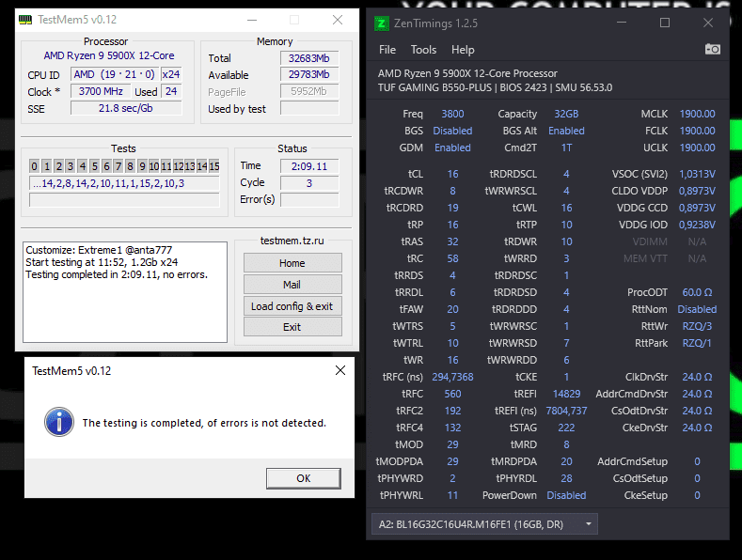Click the GDM value Enabled

coord(453,148)
